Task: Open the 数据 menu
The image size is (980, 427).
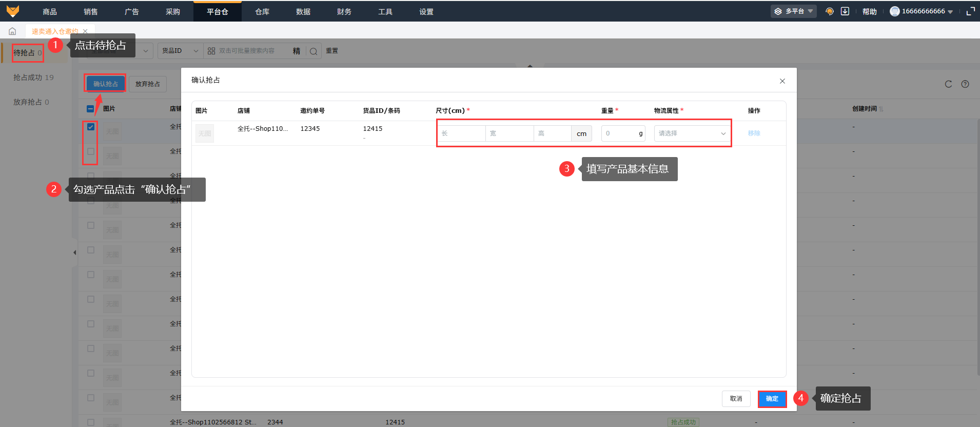Action: pos(303,11)
